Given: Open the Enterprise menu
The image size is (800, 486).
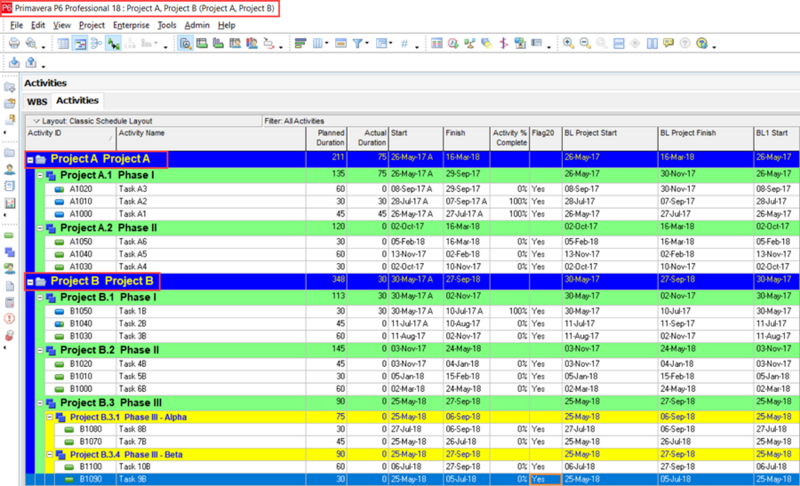Looking at the screenshot, I should point(131,25).
